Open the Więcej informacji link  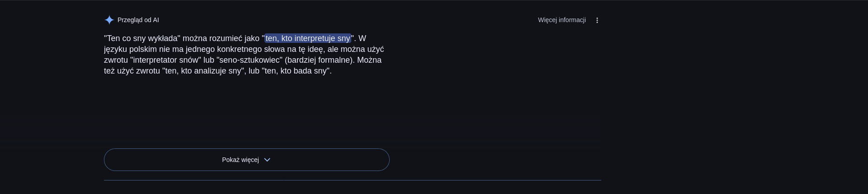(561, 20)
